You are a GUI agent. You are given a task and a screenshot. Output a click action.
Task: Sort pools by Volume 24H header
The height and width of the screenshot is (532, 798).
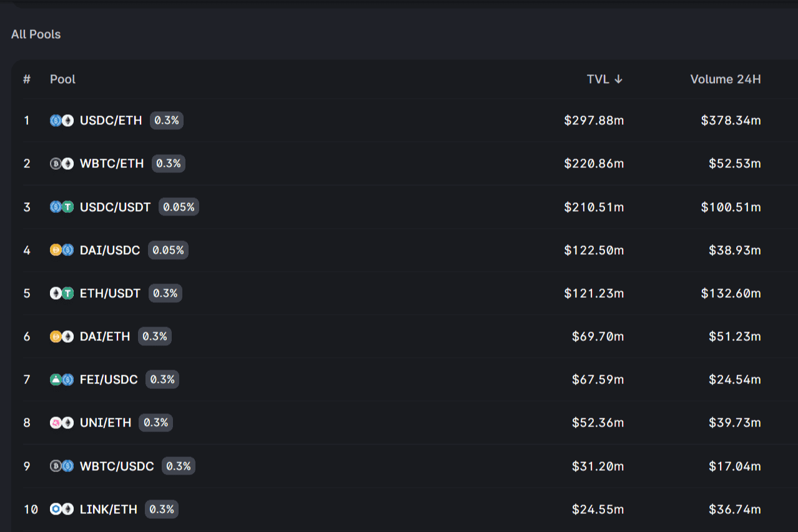coord(725,79)
